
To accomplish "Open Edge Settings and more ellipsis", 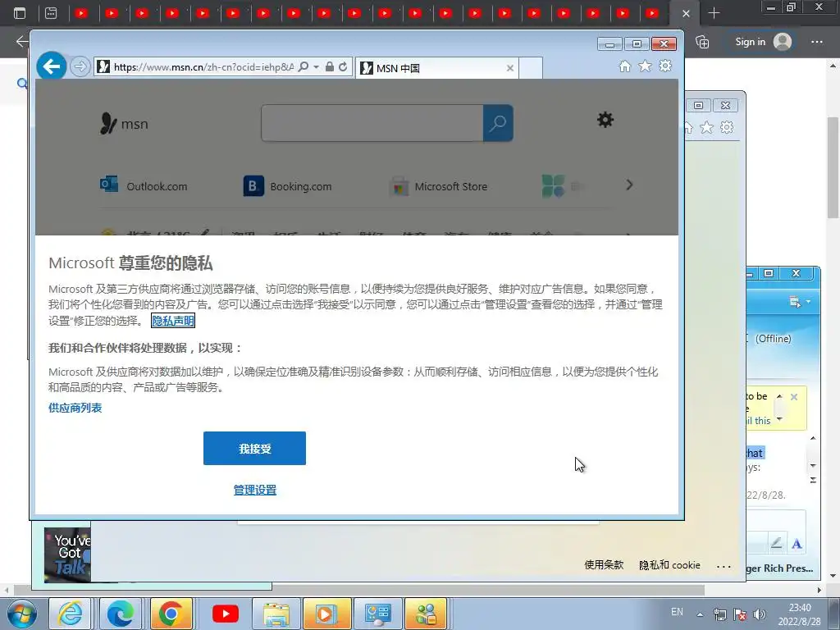I will pyautogui.click(x=816, y=42).
